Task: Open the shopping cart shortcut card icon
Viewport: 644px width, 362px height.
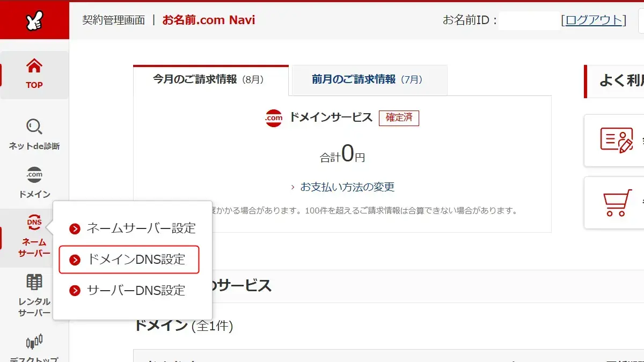Action: (617, 203)
